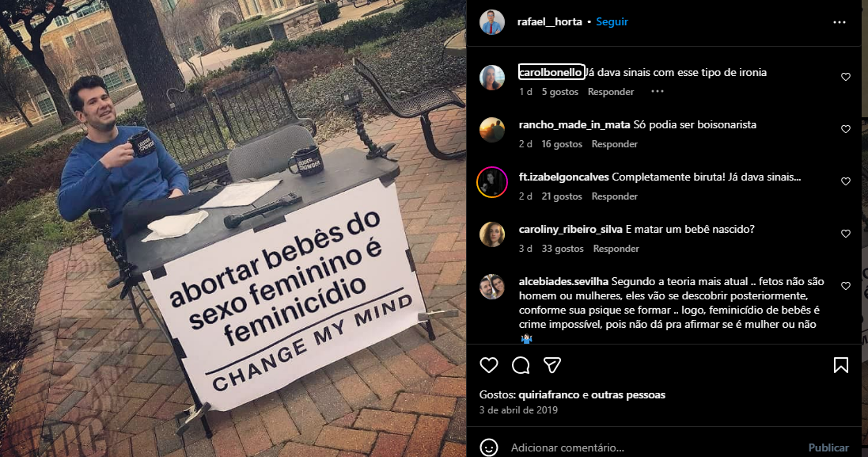Like rancho_made_in_mata's comment heart

[x=845, y=129]
